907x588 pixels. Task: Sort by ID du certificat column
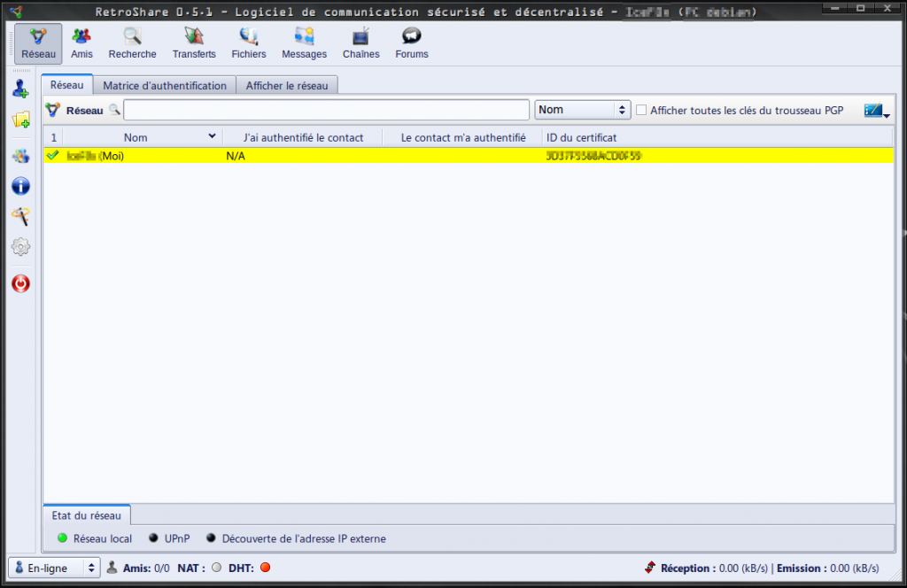click(717, 137)
